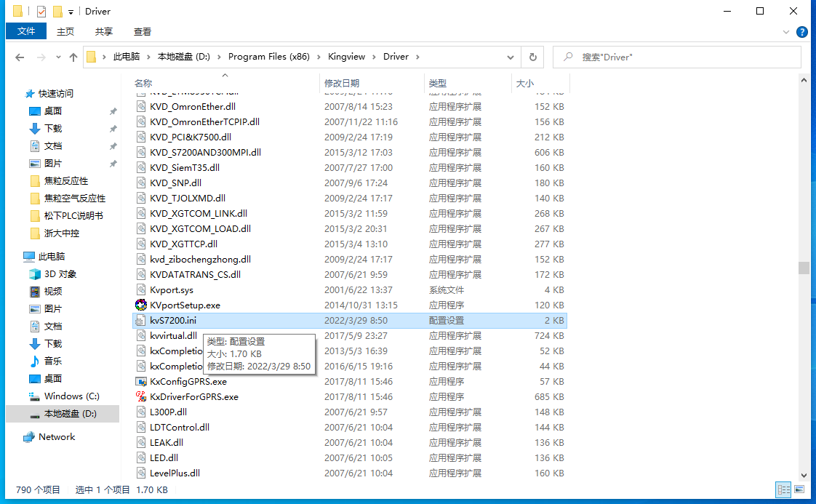Click the KxConfigGPRS.exe file icon
The height and width of the screenshot is (504, 816).
(x=140, y=382)
